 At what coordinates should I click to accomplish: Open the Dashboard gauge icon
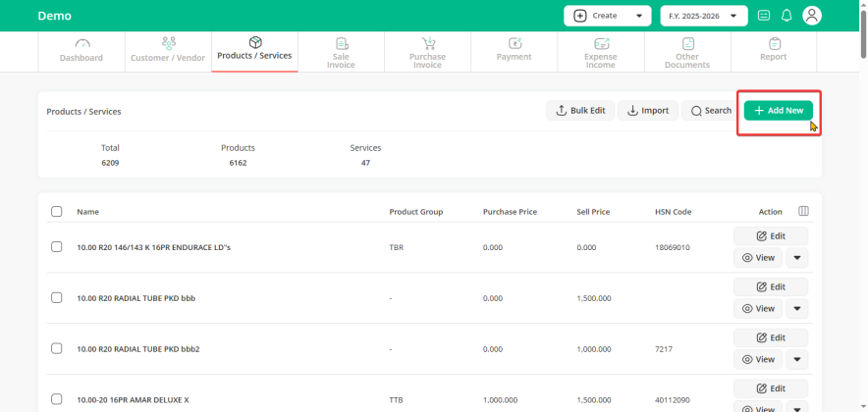(81, 44)
